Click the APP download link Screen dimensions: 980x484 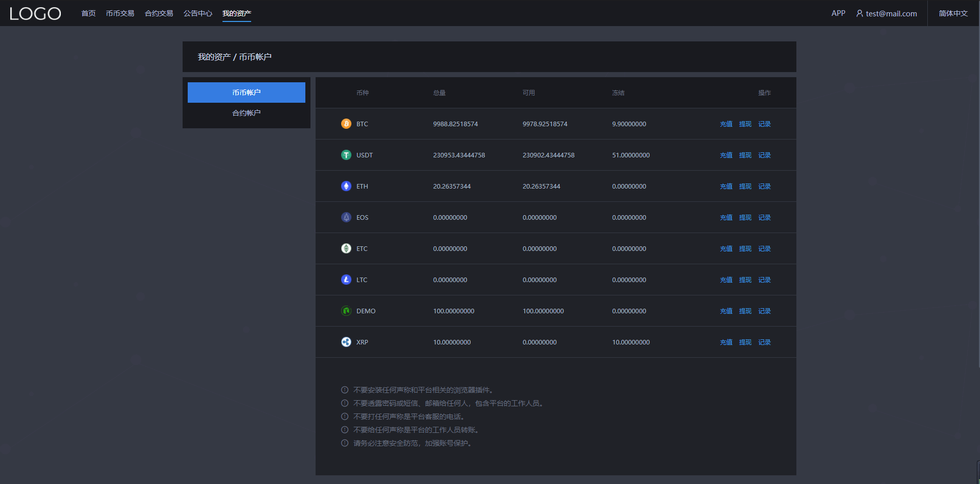coord(838,13)
